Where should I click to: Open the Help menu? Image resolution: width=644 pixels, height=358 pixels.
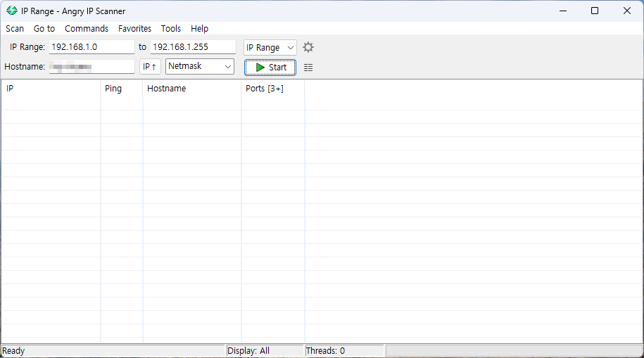[x=200, y=29]
